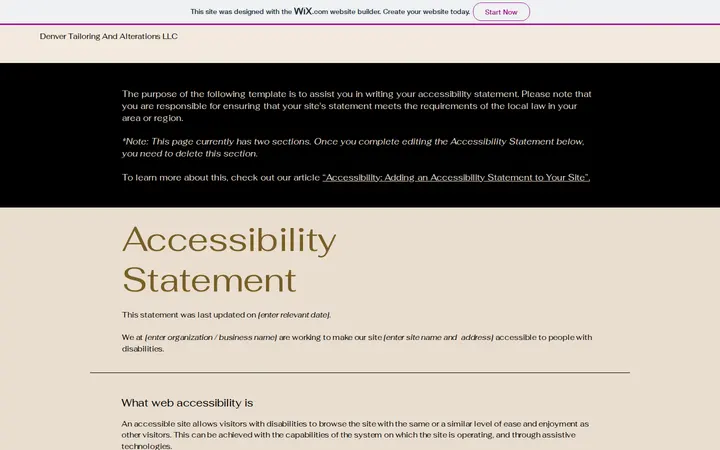The image size is (720, 450).
Task: Click 'An accessible site allows visitors' paragraph
Action: click(x=355, y=435)
